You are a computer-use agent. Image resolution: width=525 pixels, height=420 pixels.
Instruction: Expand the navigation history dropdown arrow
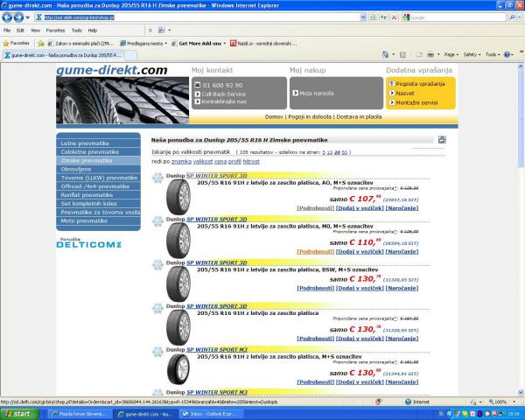(28, 17)
